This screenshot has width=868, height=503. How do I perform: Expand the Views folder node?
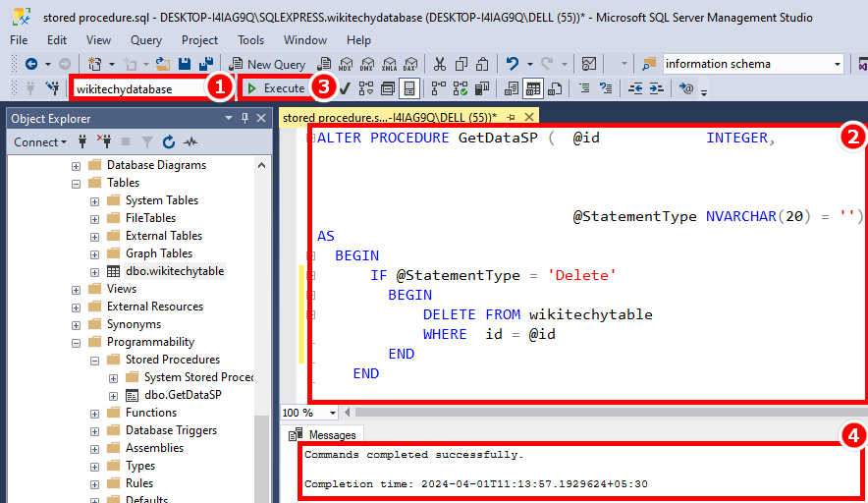point(77,289)
